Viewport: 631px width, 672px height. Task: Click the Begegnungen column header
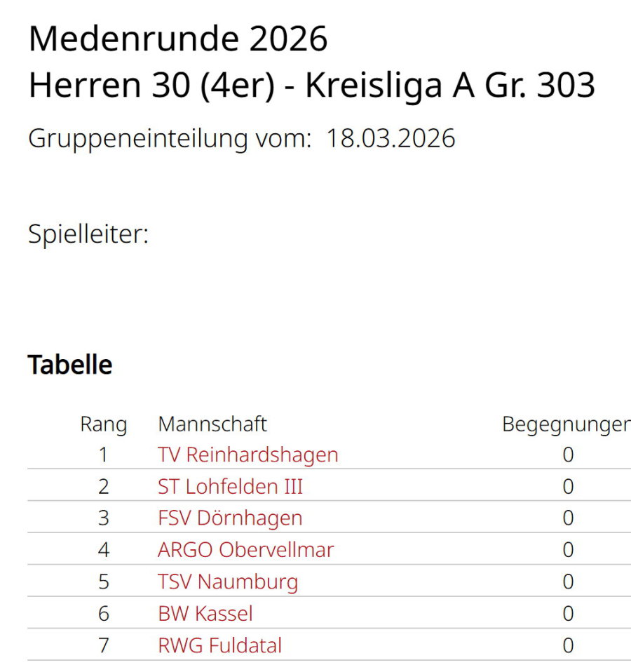point(566,424)
